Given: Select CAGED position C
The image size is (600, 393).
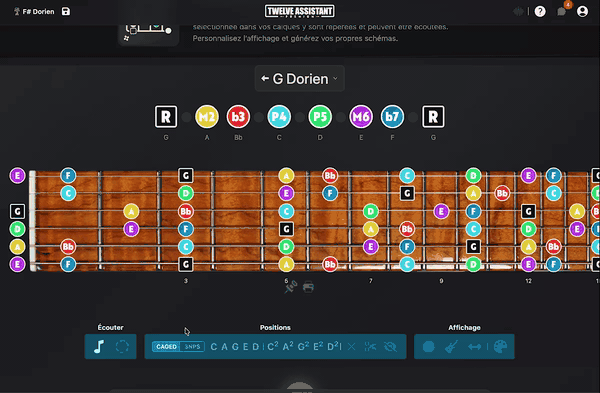Looking at the screenshot, I should (x=214, y=347).
